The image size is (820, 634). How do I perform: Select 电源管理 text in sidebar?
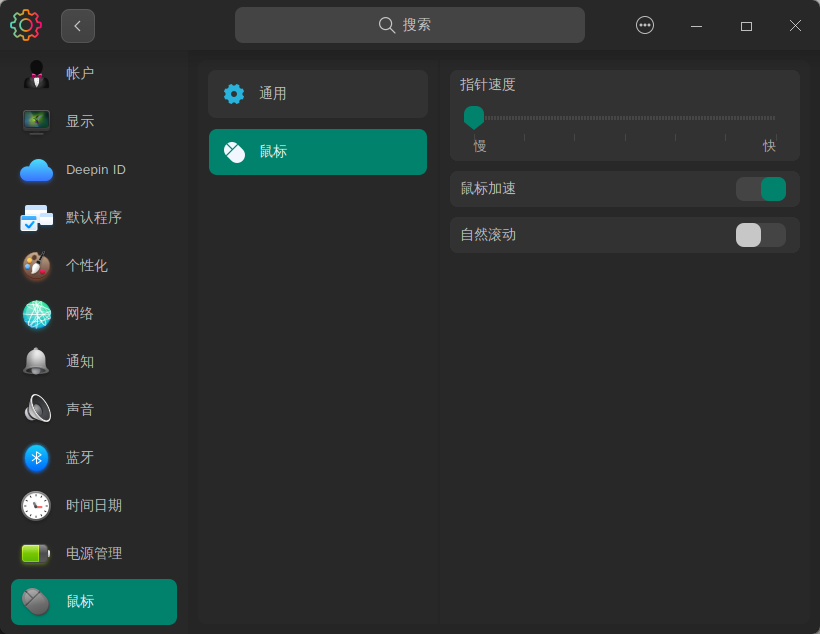pyautogui.click(x=94, y=553)
